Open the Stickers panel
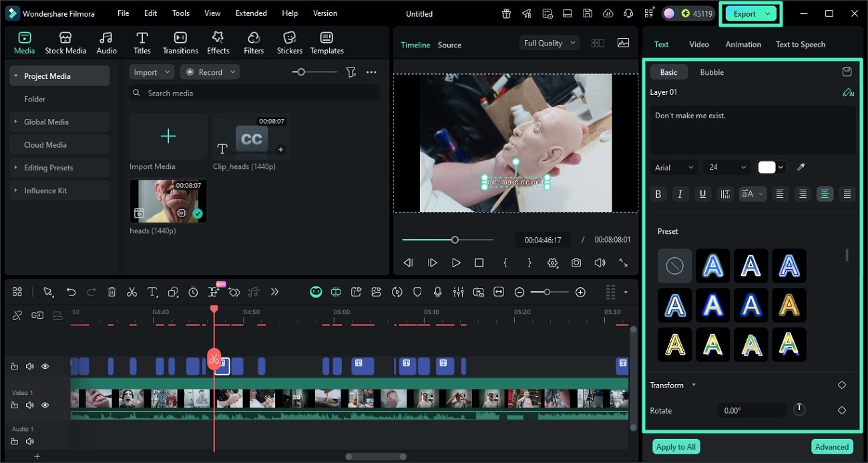 click(x=289, y=41)
